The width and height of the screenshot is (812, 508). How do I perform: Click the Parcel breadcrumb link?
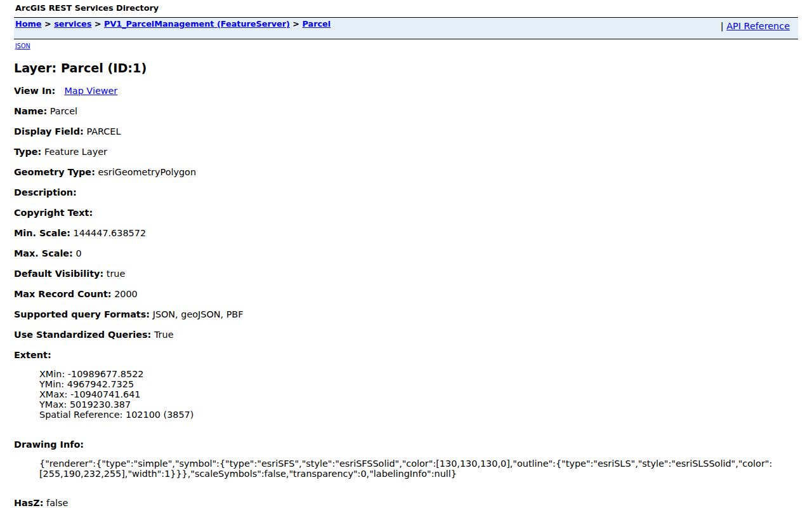(x=317, y=24)
